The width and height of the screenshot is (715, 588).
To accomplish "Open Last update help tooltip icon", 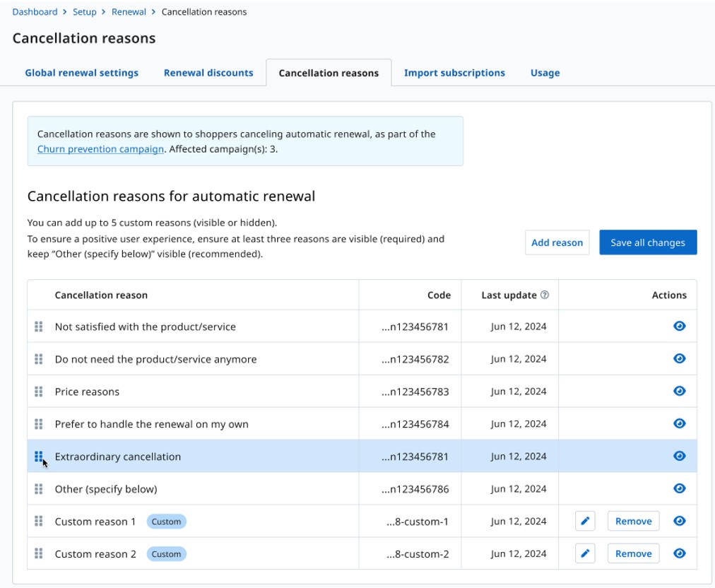I will (545, 295).
